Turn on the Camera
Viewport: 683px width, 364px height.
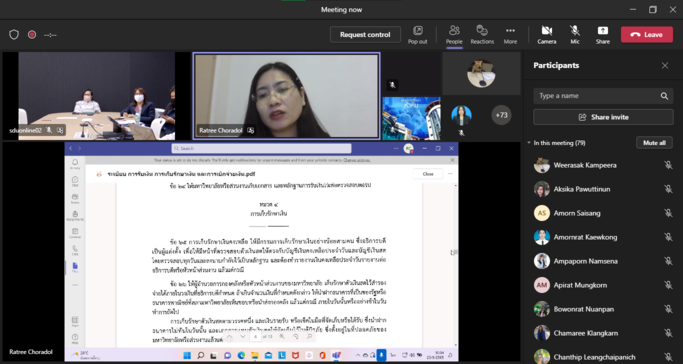click(547, 34)
